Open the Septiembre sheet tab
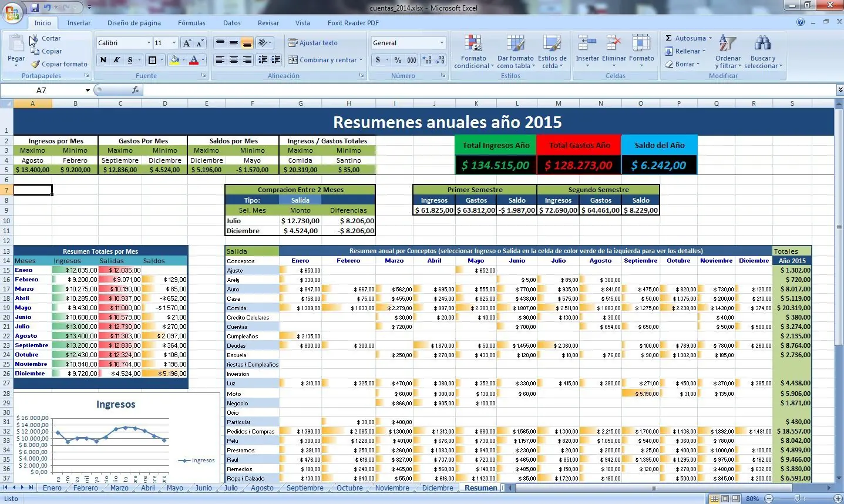 305,488
